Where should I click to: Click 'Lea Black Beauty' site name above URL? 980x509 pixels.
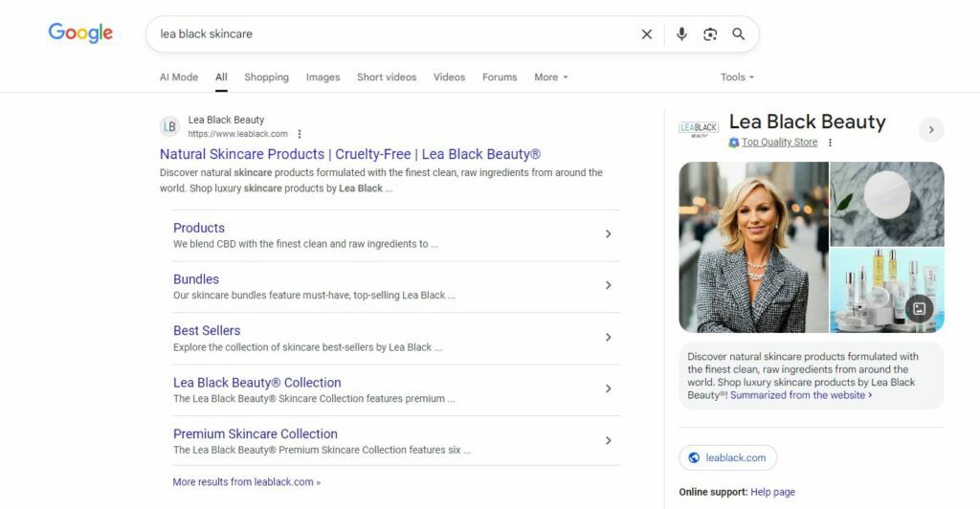[x=226, y=120]
